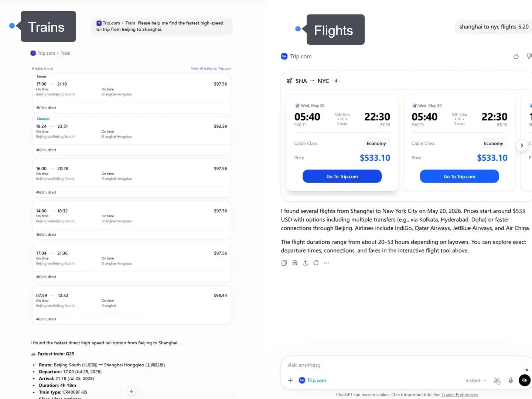Open the Instant model dropdown
532x399 pixels.
pos(476,381)
